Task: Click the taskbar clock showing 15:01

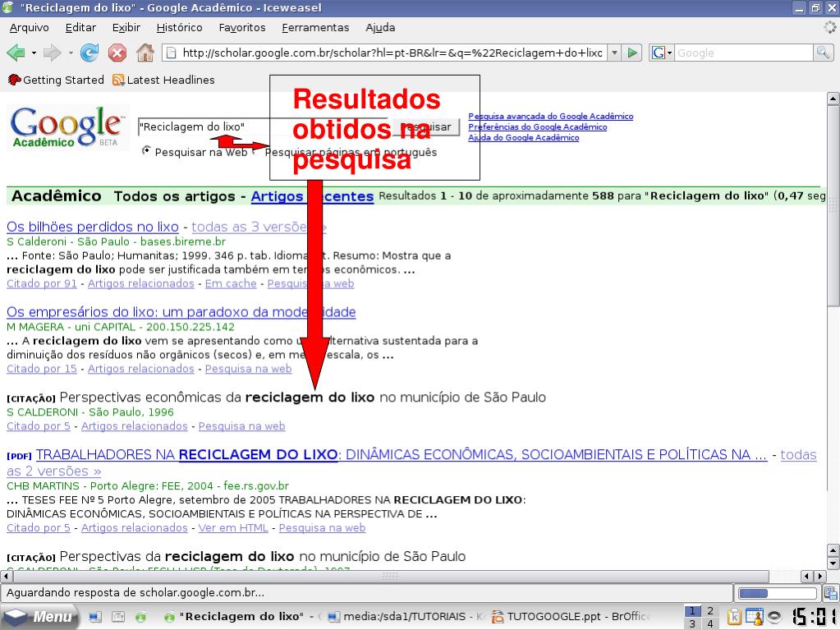Action: pos(815,617)
